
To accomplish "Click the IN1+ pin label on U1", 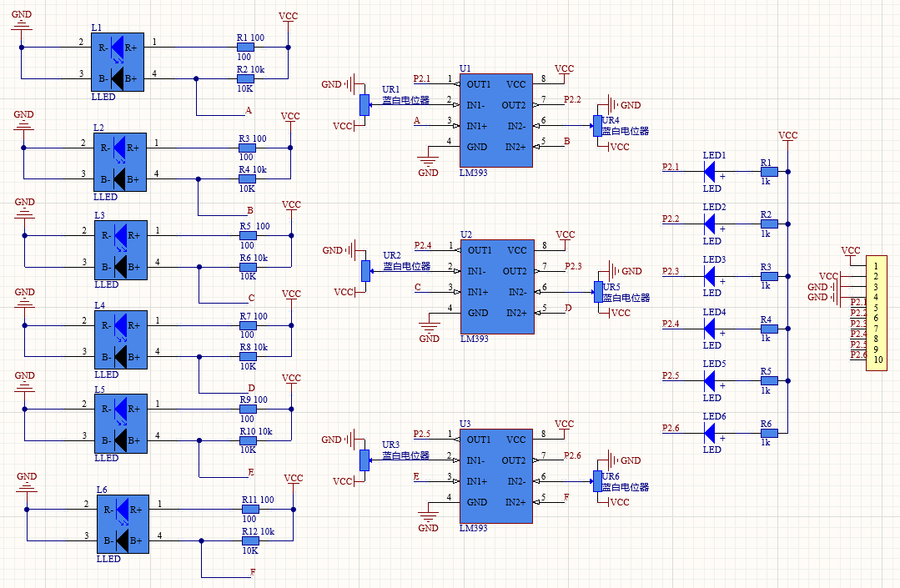I will (477, 126).
